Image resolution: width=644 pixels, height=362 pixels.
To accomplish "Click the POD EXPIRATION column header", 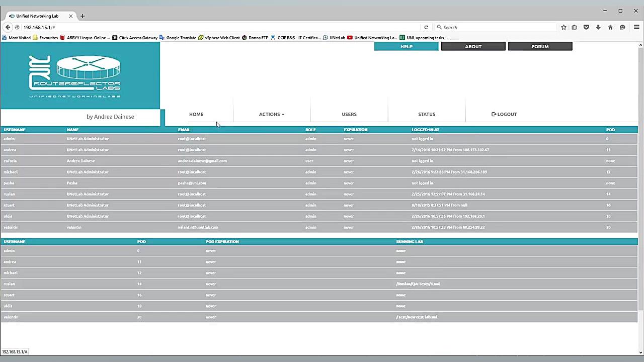I will click(x=222, y=242).
